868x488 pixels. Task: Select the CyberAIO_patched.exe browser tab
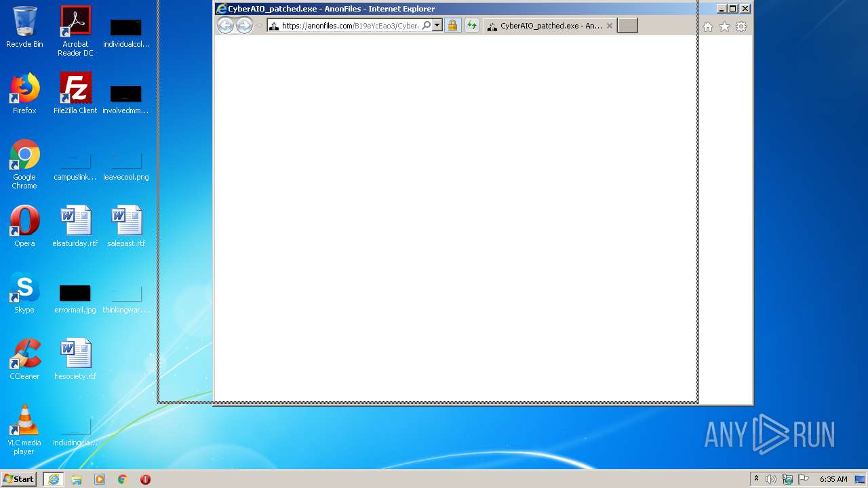point(550,26)
